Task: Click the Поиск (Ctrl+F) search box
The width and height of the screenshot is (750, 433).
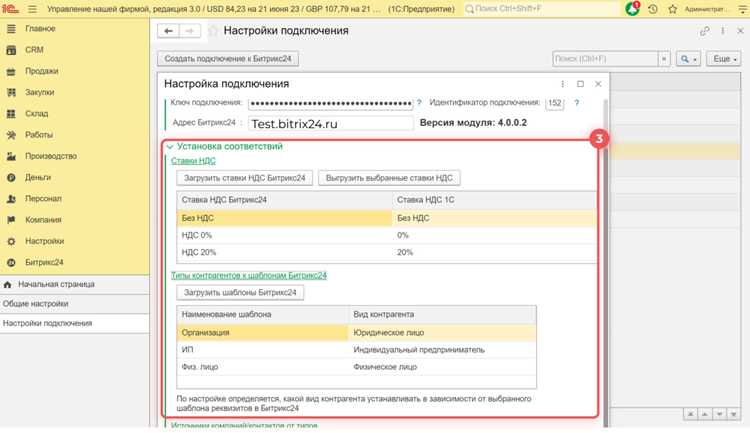Action: point(605,59)
